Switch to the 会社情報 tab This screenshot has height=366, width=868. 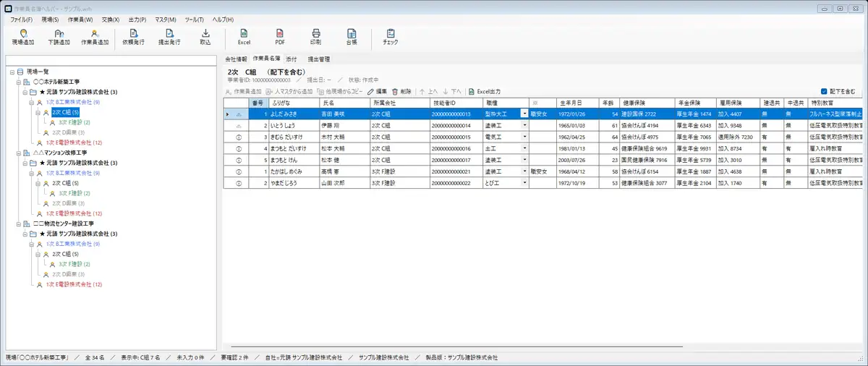(236, 59)
